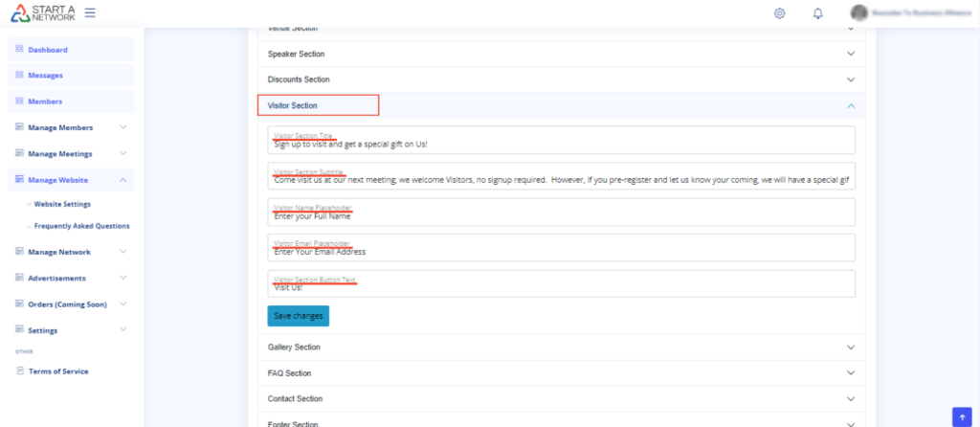980x427 pixels.
Task: Go to the Members page
Action: tap(45, 101)
